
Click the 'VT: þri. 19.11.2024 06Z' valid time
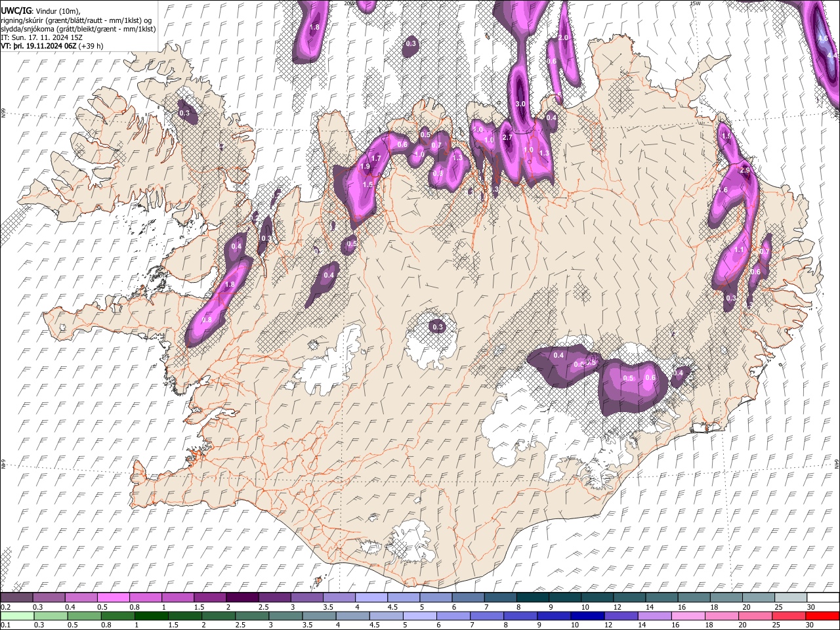(x=39, y=47)
